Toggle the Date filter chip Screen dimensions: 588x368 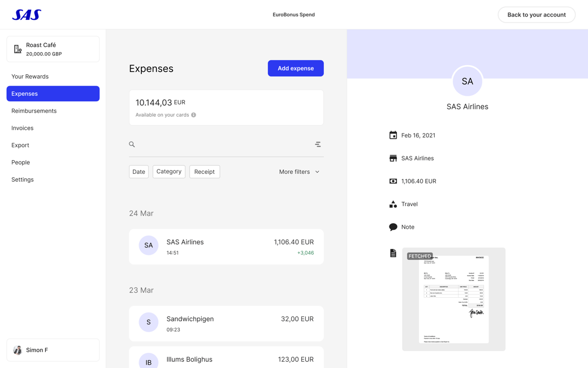click(x=139, y=172)
